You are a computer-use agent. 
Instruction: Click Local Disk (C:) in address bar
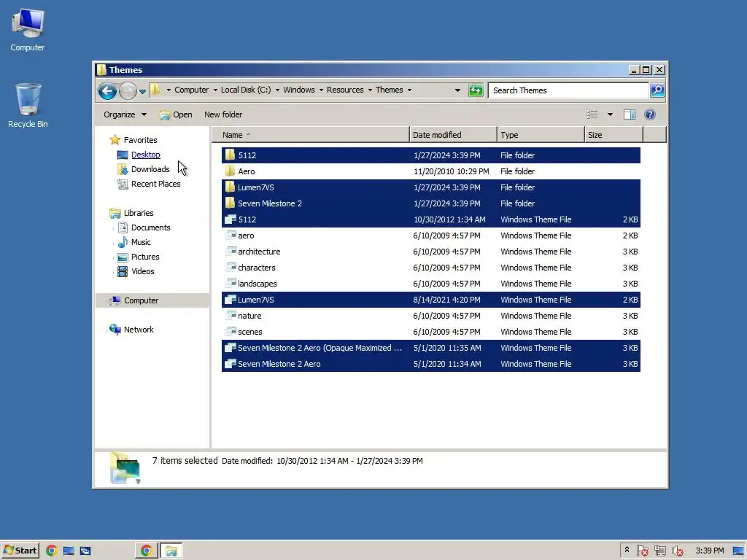[x=246, y=90]
